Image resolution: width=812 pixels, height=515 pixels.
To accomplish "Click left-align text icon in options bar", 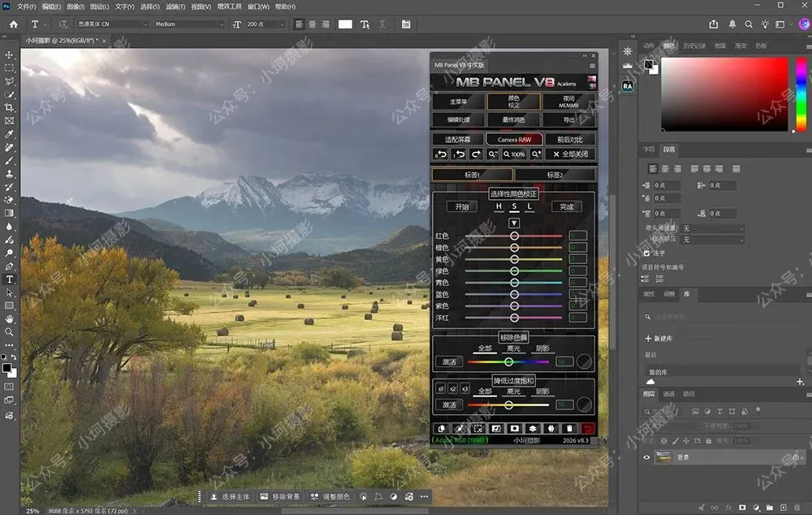I will [300, 24].
